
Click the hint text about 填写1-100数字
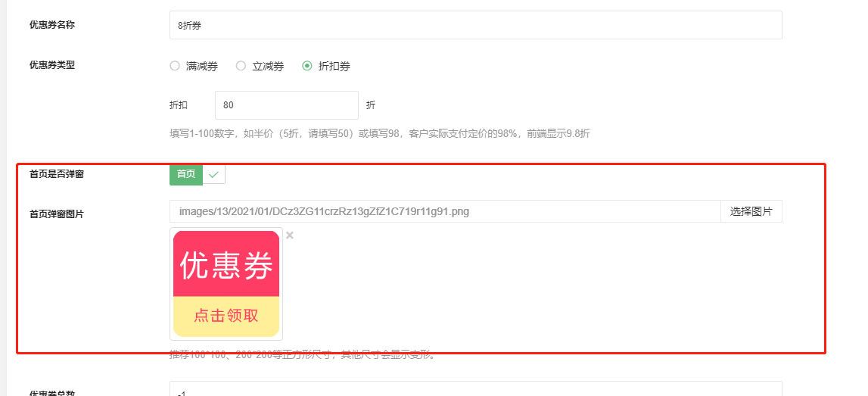pos(380,133)
